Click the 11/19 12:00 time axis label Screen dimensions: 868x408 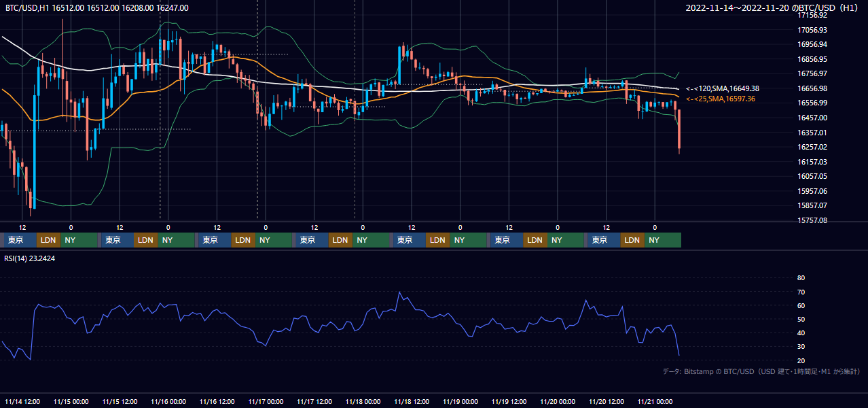[509, 402]
